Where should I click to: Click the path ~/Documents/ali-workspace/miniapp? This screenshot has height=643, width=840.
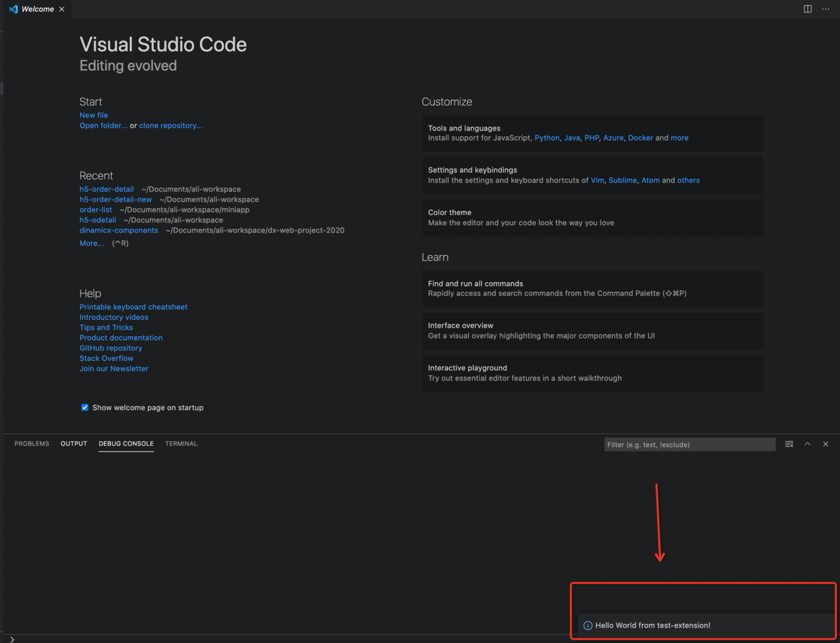[x=184, y=210]
